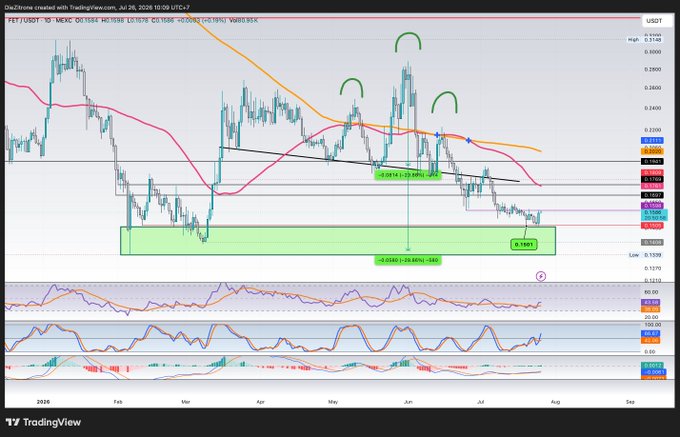Screen dimensions: 680x437
Task: Click the 100.00 level on stochastic scale
Action: (652, 325)
